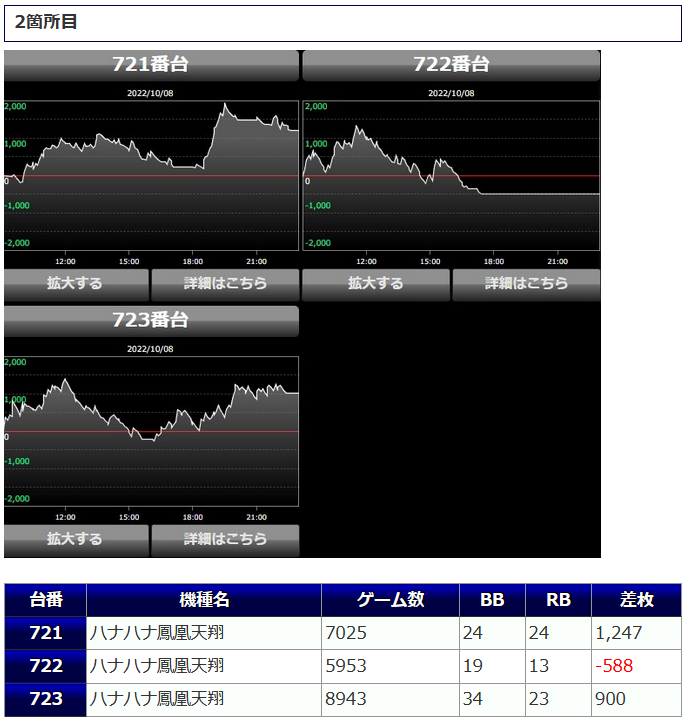Screen dimensions: 687x723
Task: Click the RB column header
Action: (x=558, y=600)
